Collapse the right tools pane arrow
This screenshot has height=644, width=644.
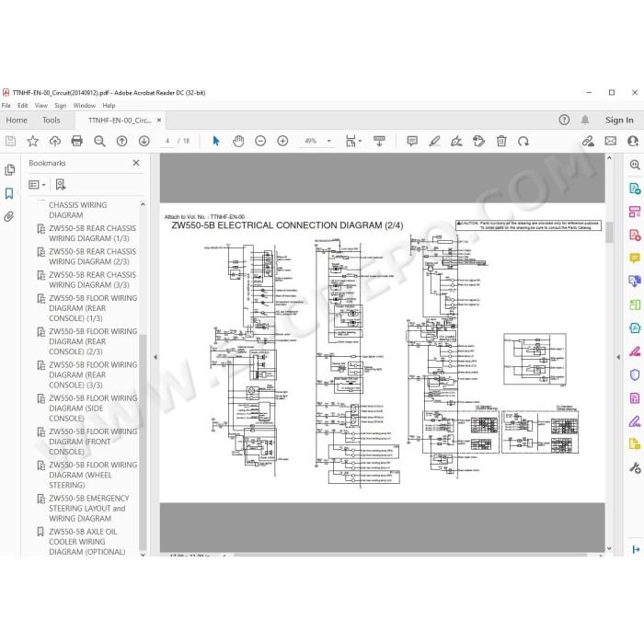tap(618, 357)
